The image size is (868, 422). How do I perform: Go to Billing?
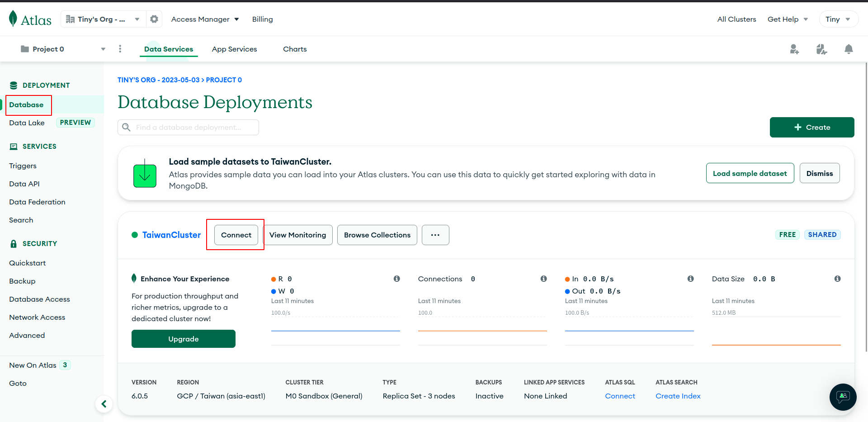point(262,19)
